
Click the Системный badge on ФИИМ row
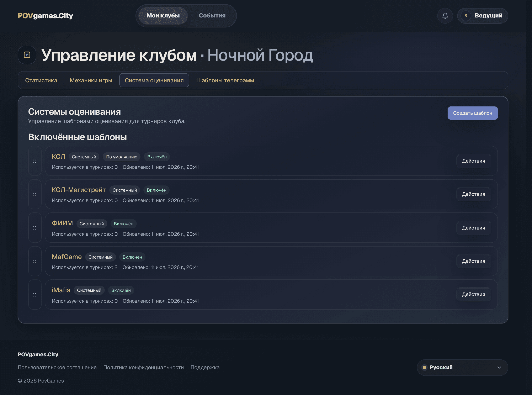(91, 224)
